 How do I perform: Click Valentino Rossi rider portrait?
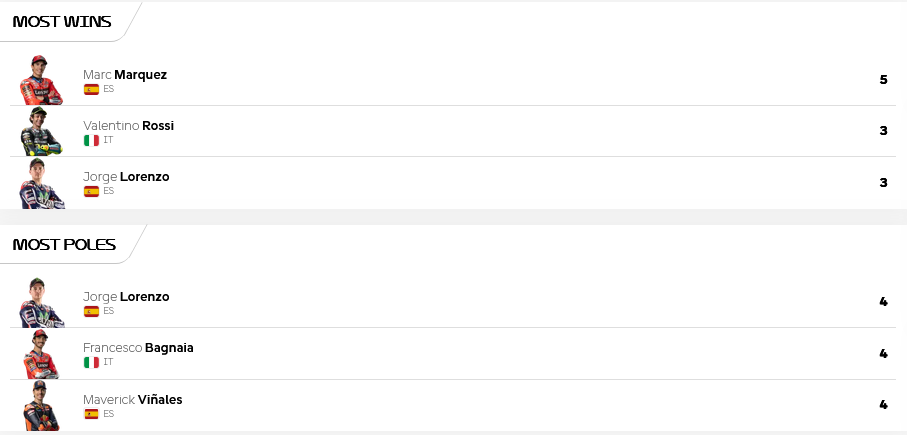click(x=41, y=131)
